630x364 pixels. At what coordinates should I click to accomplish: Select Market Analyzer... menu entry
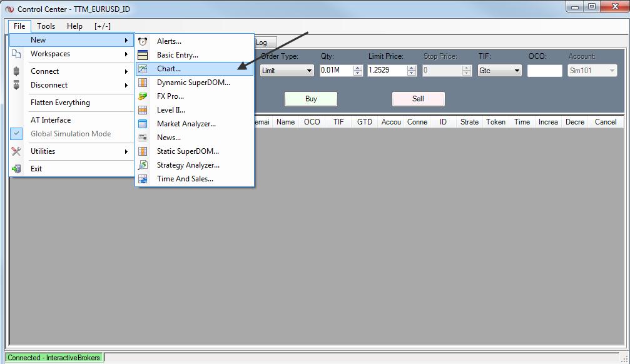click(x=186, y=124)
